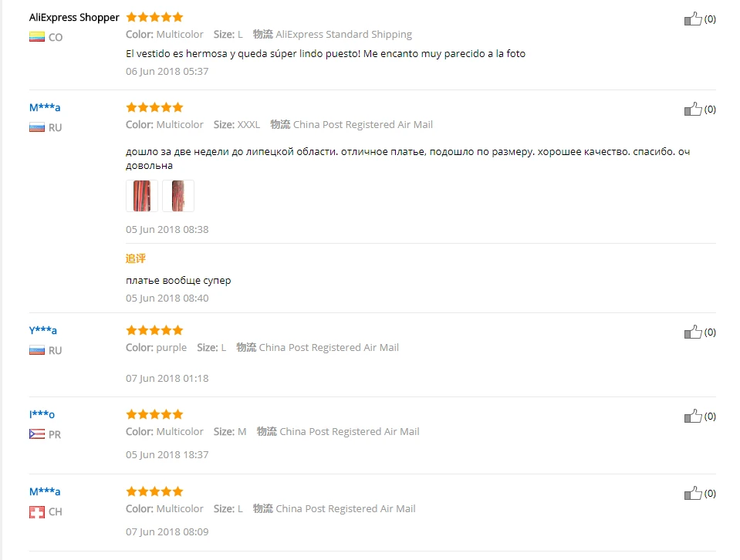The width and height of the screenshot is (740, 560).
Task: Click the Colombia flag icon
Action: point(37,37)
